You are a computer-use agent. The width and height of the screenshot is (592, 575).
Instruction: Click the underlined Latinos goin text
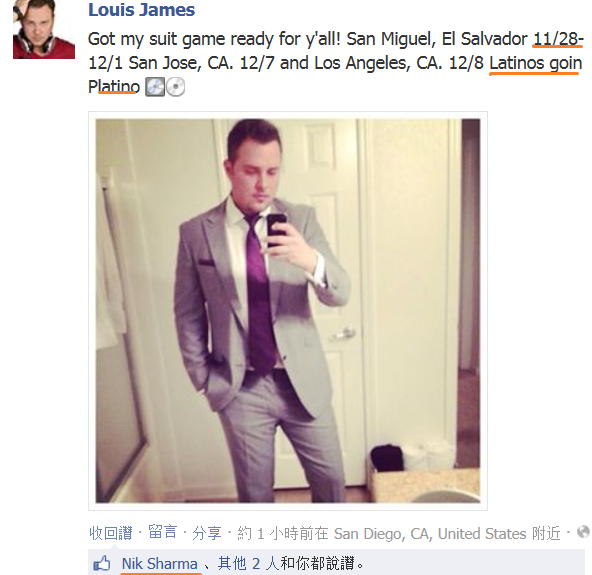[x=535, y=63]
